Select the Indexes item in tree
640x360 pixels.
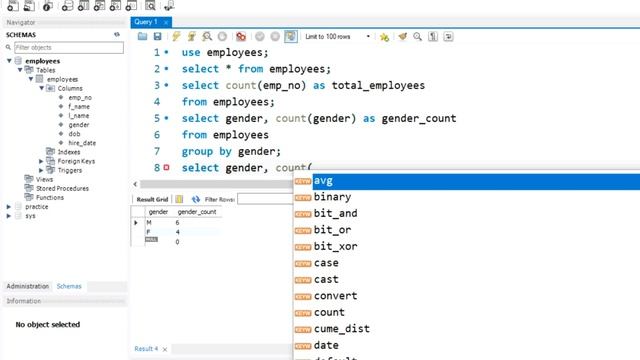click(69, 152)
